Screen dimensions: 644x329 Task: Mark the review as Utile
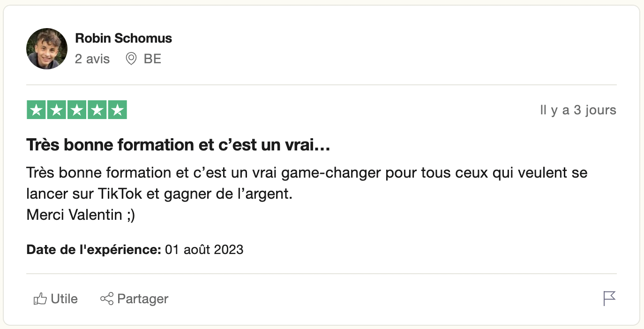tap(64, 299)
